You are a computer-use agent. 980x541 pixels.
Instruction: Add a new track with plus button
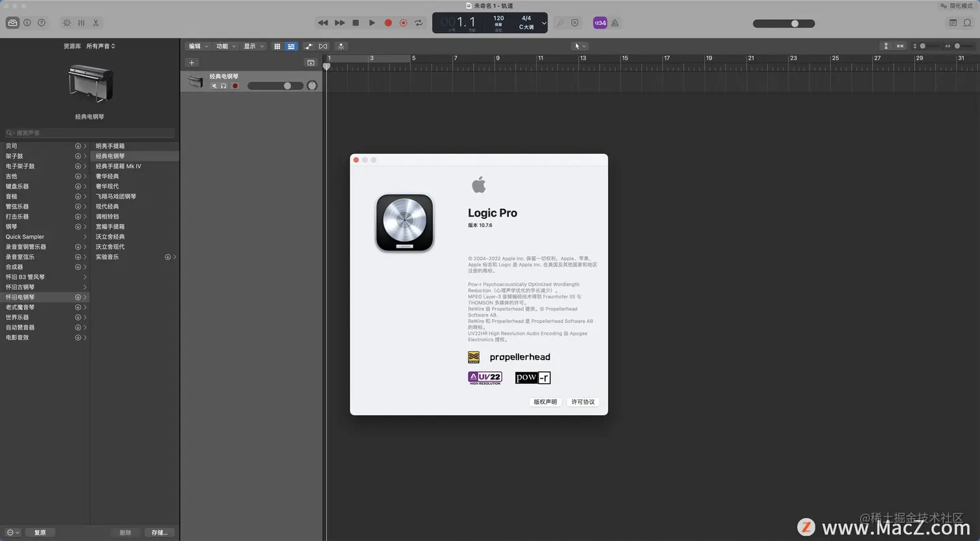pyautogui.click(x=191, y=63)
